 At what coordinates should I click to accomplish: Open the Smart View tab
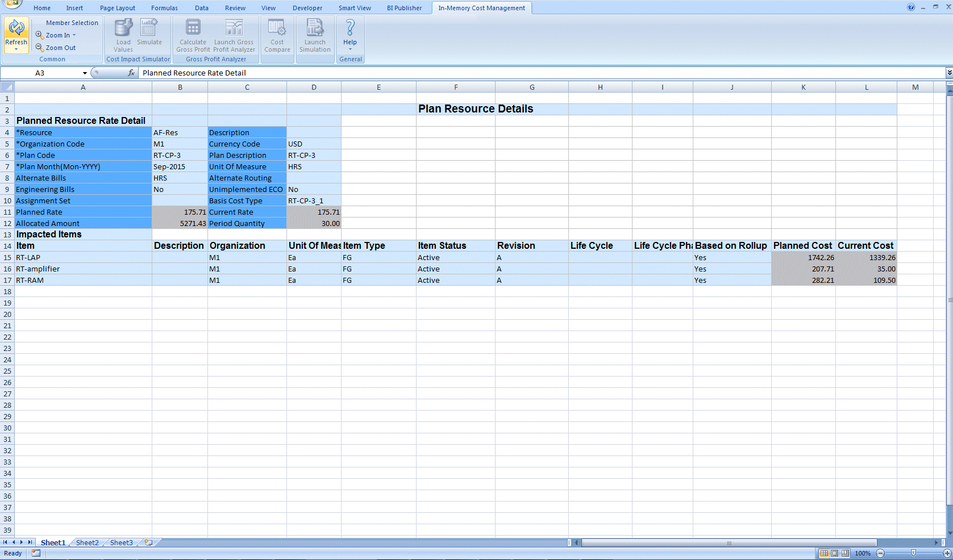click(x=355, y=8)
